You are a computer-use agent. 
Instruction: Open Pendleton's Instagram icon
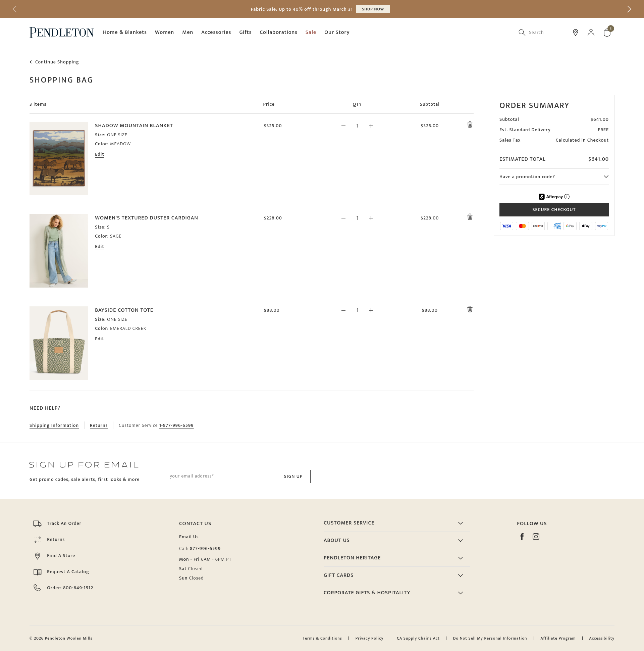coord(536,537)
